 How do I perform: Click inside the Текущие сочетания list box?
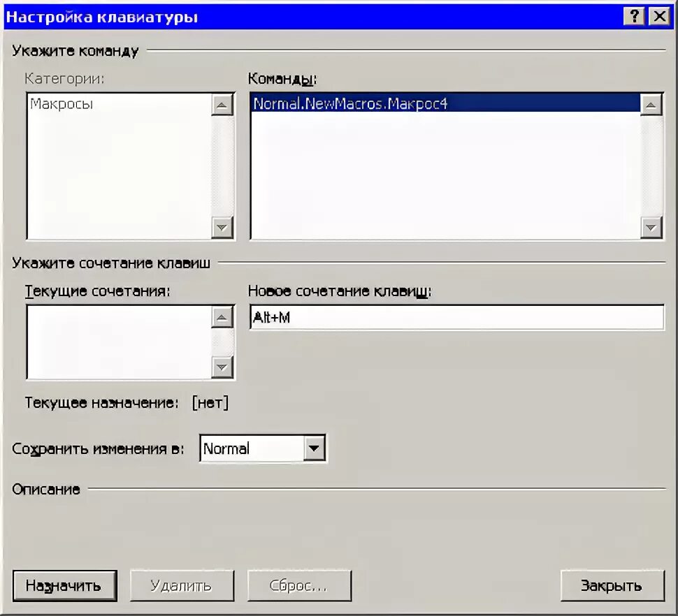119,342
